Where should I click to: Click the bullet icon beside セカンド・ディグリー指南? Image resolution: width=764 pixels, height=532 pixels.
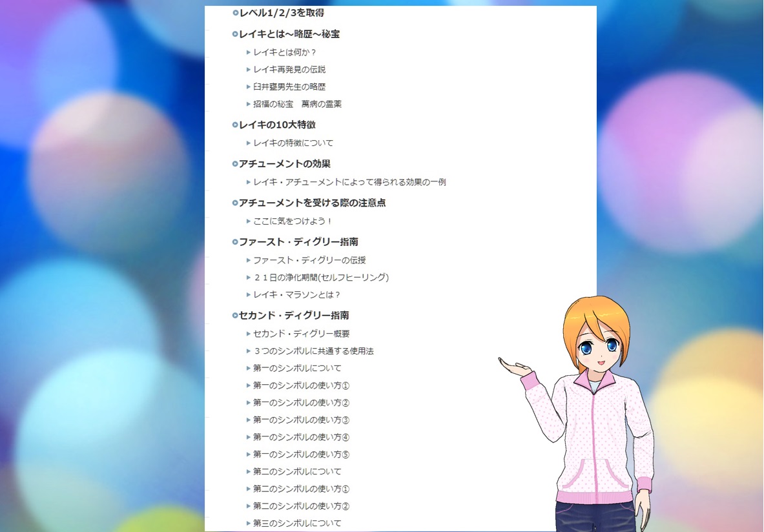coord(235,316)
